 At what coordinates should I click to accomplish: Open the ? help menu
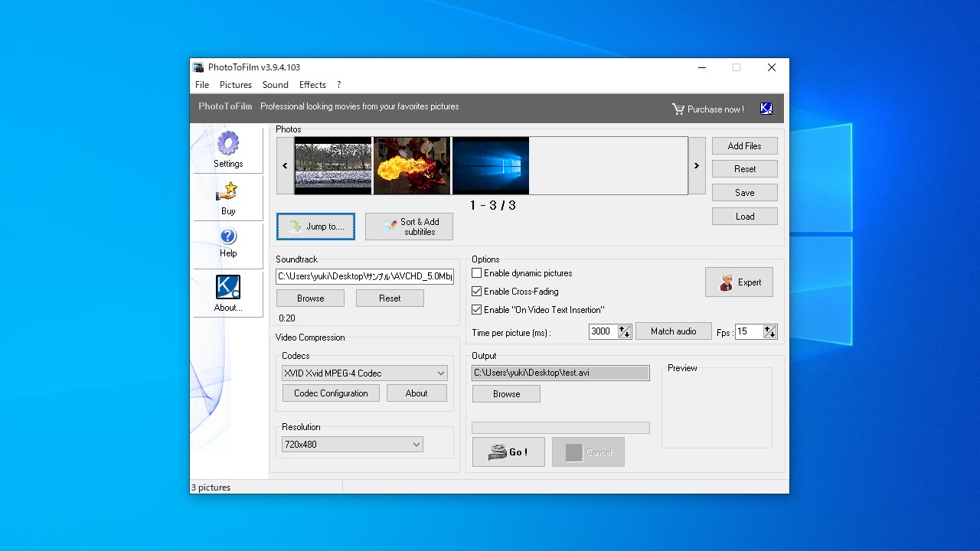[338, 85]
